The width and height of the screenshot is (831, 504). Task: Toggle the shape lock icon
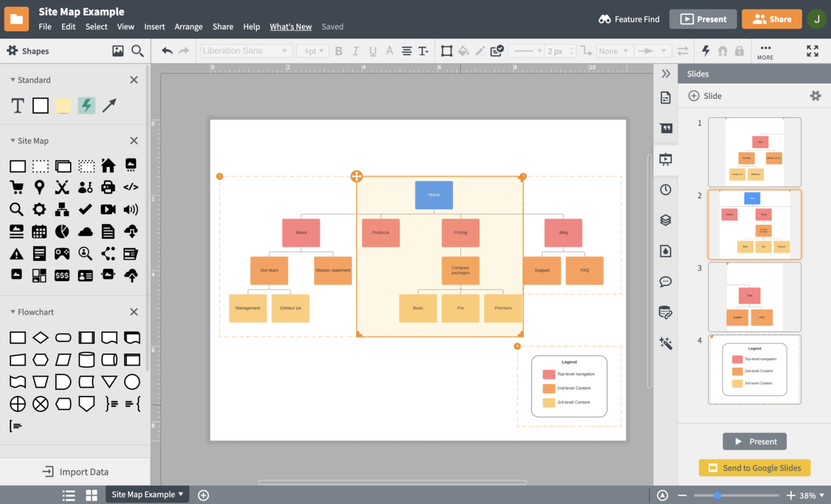740,51
